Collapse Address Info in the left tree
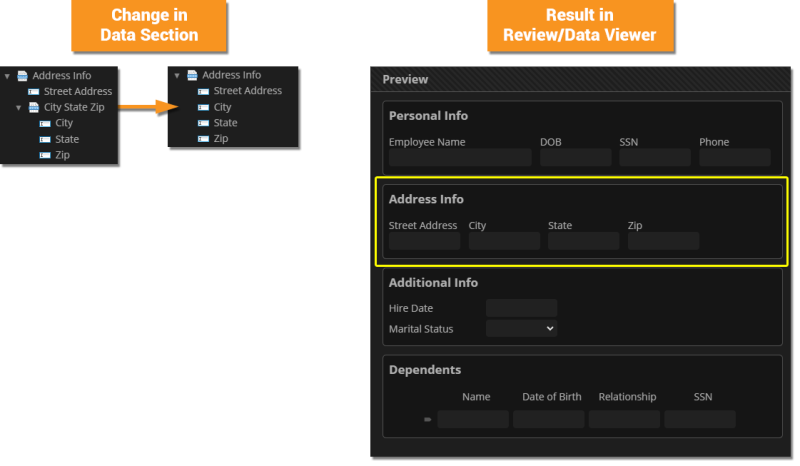 point(7,76)
